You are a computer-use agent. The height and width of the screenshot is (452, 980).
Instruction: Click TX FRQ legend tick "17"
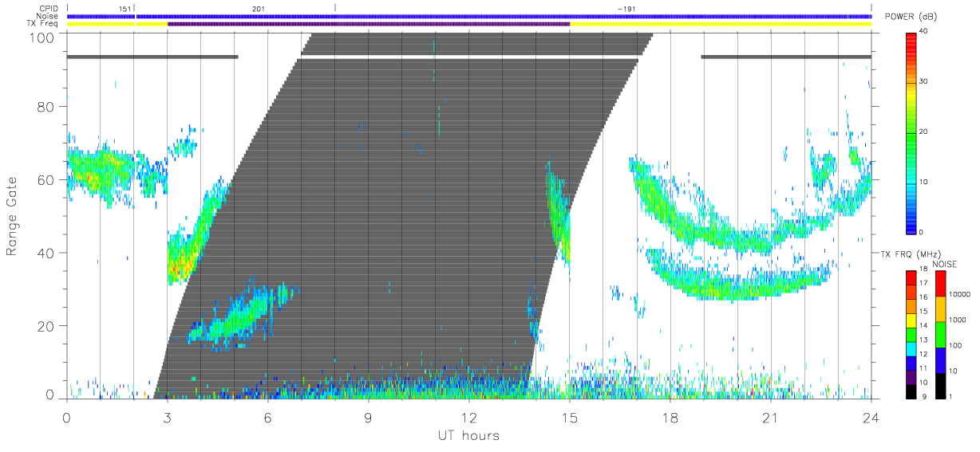click(x=924, y=283)
